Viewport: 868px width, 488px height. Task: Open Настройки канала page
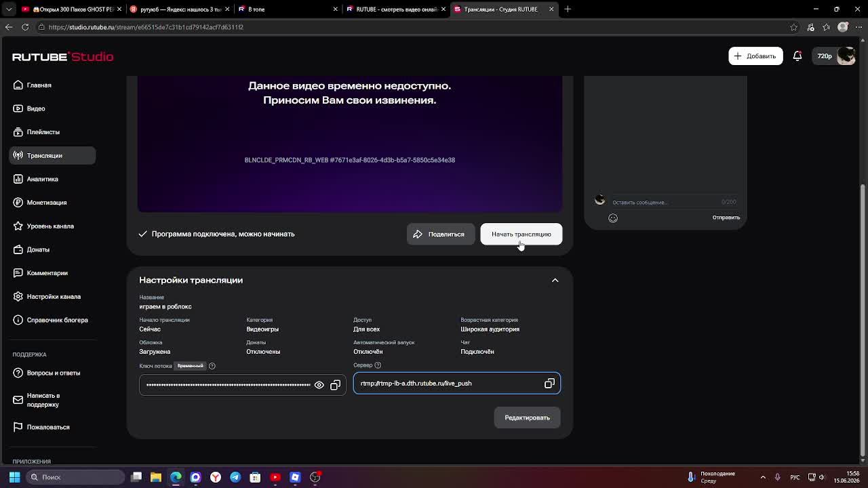[x=52, y=296]
